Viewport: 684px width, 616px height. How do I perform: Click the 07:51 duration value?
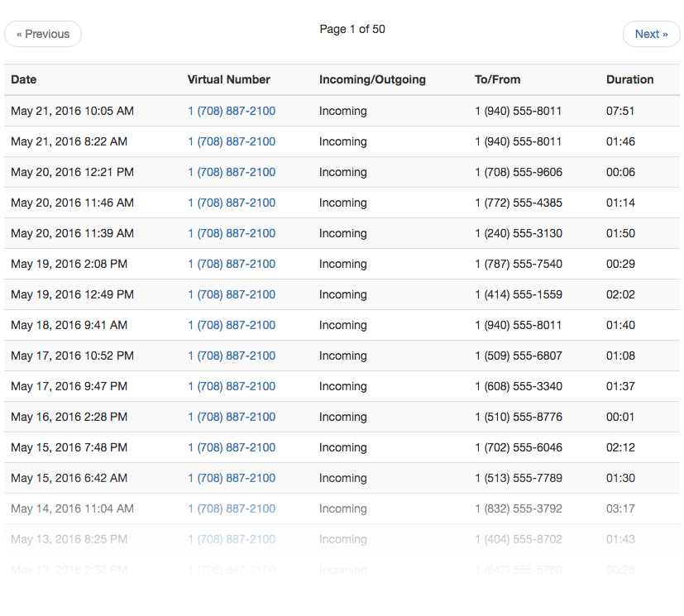pos(619,111)
